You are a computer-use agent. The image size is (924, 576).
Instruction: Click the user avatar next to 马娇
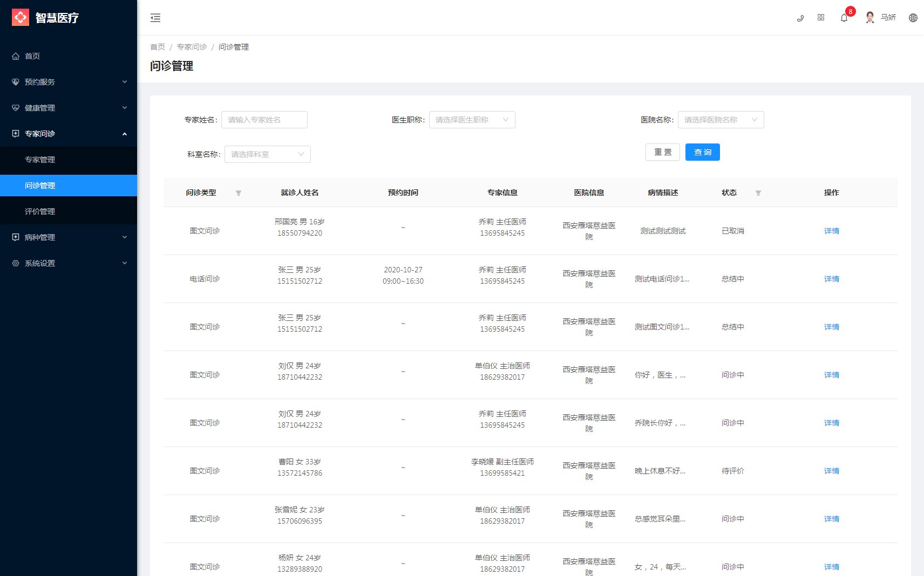point(870,18)
